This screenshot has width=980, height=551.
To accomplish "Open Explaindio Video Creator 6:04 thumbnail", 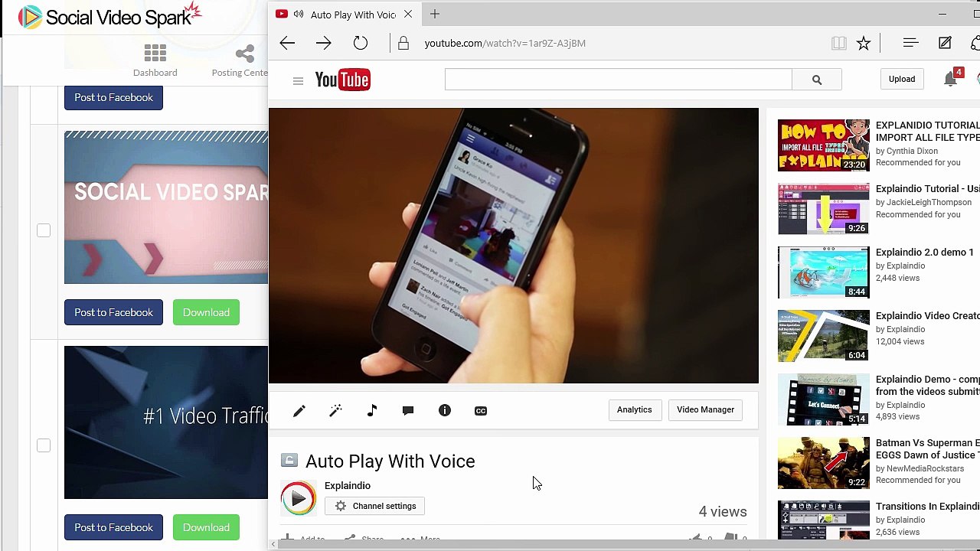I will (824, 335).
